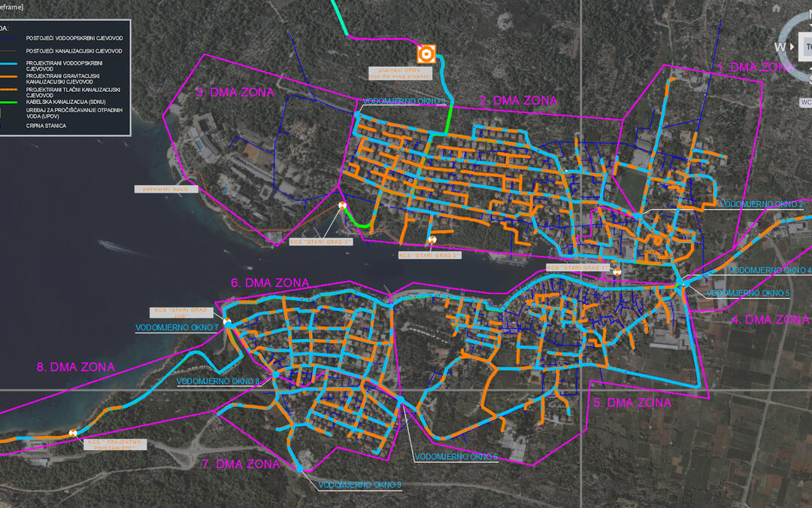Select the "VODOMJERNO OKNO 3" label

[x=404, y=101]
